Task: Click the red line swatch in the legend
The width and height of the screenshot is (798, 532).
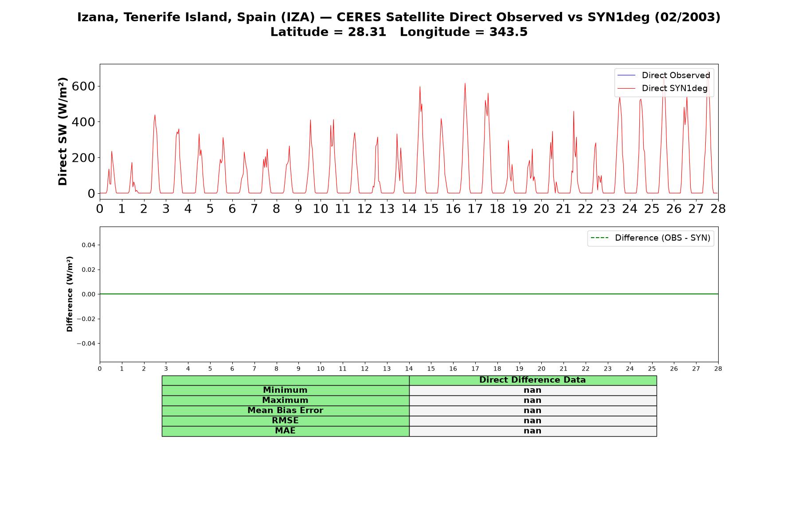Action: point(626,88)
